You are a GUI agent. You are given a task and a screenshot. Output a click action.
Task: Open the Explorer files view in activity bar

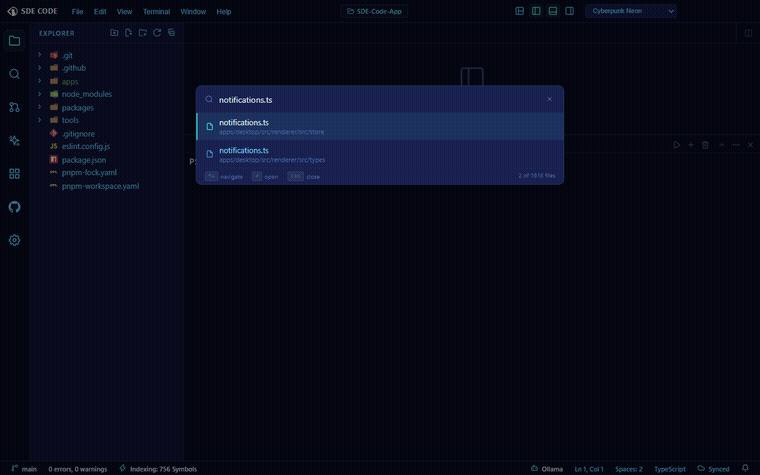point(15,41)
